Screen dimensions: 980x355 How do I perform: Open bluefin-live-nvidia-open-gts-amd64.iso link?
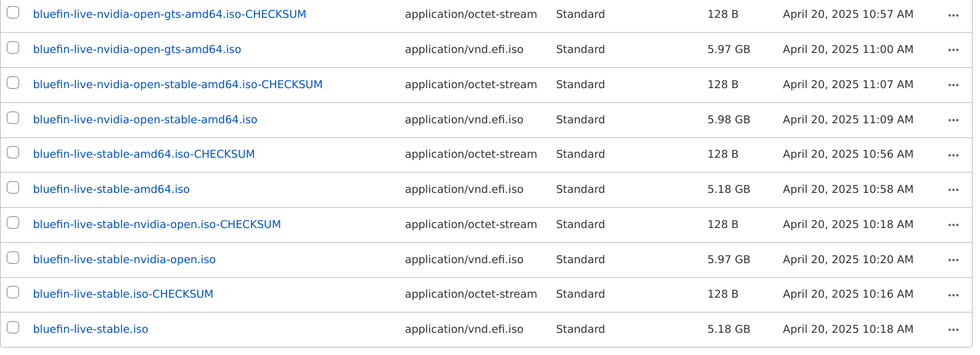pyautogui.click(x=137, y=49)
